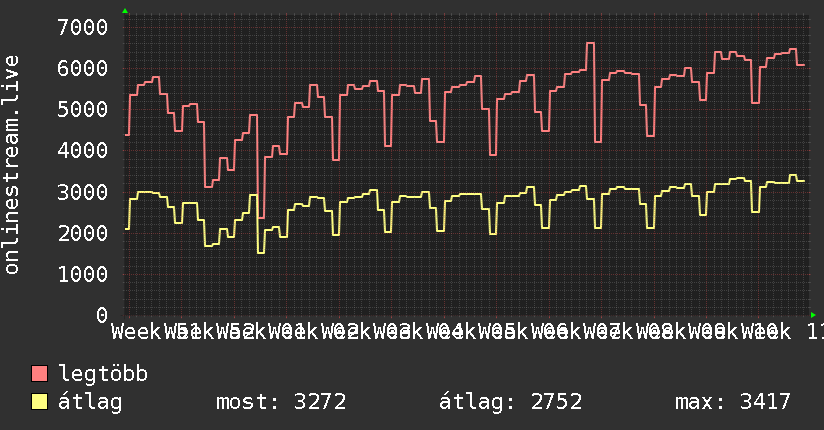
Task: Select the yellow átlag legend label
Action: click(x=90, y=402)
